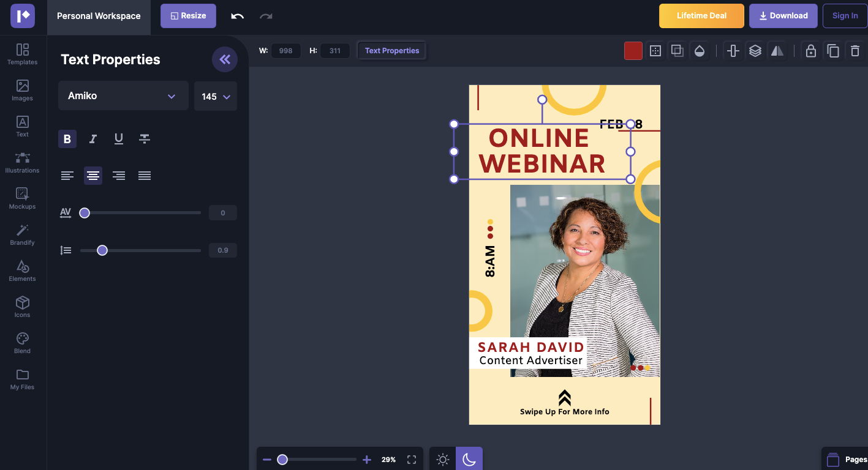Click the width input field
The image size is (868, 470).
click(285, 51)
